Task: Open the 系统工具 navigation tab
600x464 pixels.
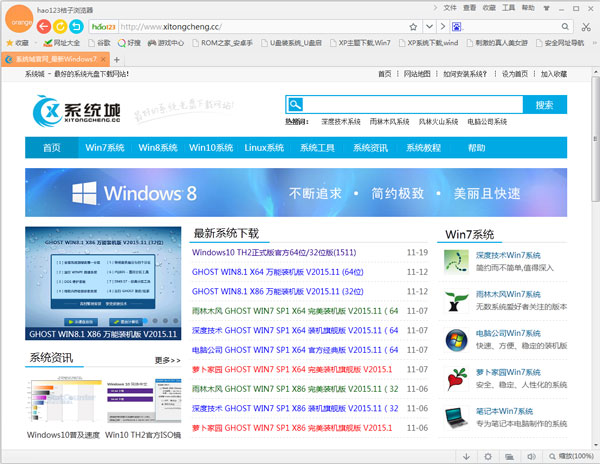Action: click(317, 148)
